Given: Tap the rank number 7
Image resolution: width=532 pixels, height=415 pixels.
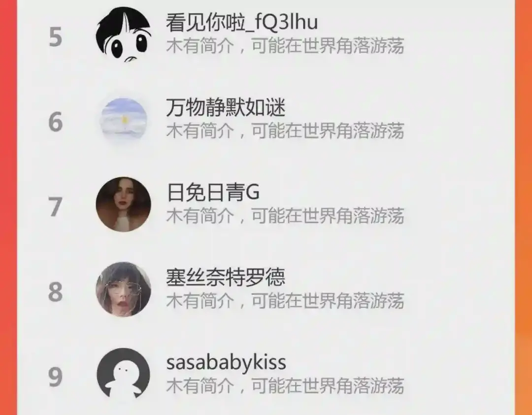Looking at the screenshot, I should [x=56, y=207].
